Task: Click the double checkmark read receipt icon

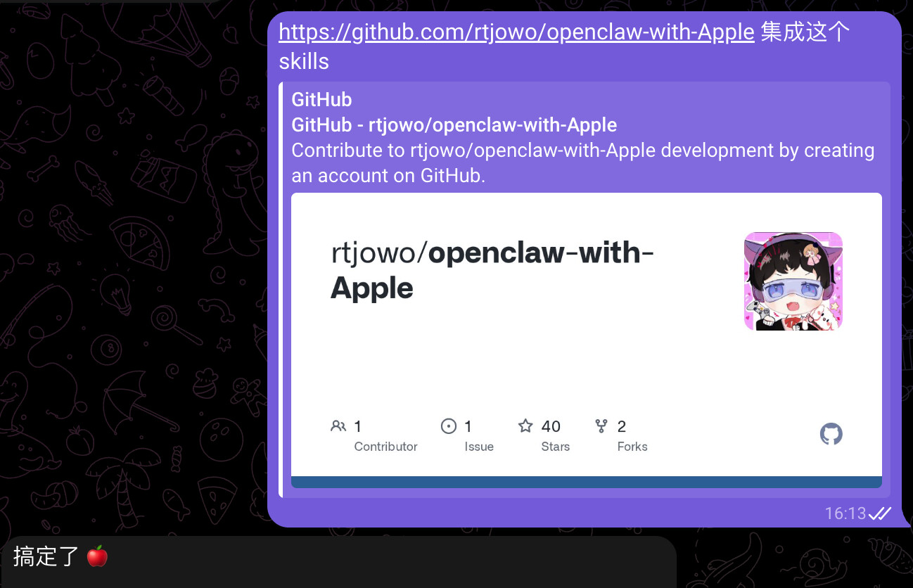Action: click(x=880, y=513)
